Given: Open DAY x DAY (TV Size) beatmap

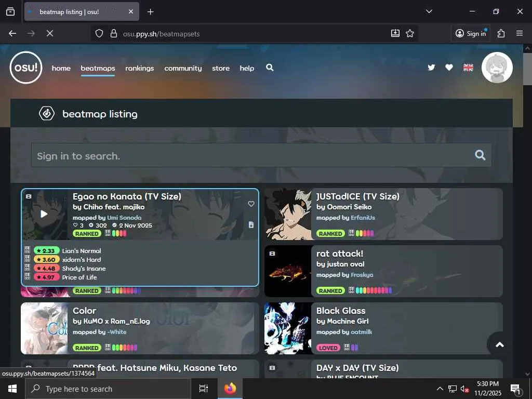Looking at the screenshot, I should pos(357,368).
